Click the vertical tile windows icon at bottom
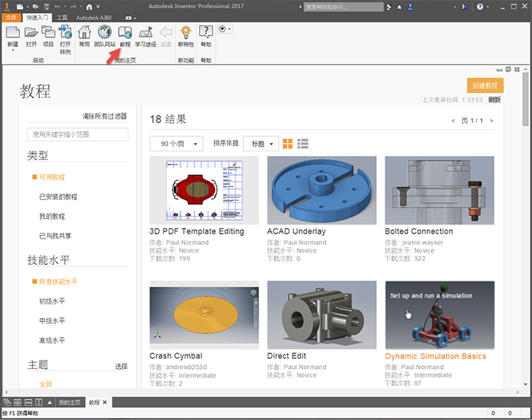Image resolution: width=532 pixels, height=420 pixels. pos(39,402)
